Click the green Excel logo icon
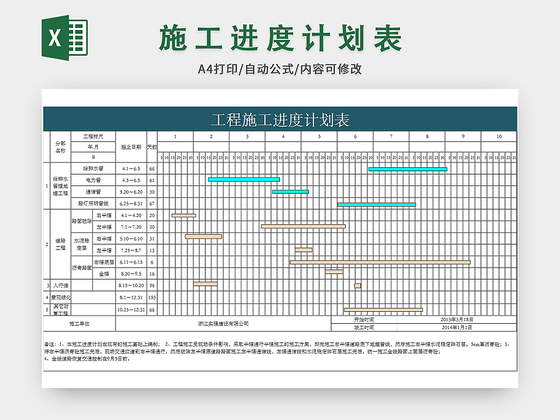Viewport: 560px width, 420px height. [65, 38]
